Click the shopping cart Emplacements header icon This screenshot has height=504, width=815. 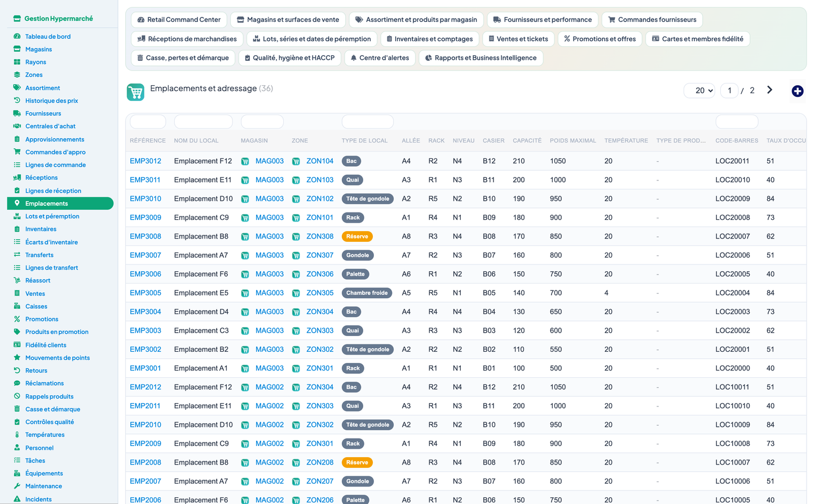[x=135, y=92]
